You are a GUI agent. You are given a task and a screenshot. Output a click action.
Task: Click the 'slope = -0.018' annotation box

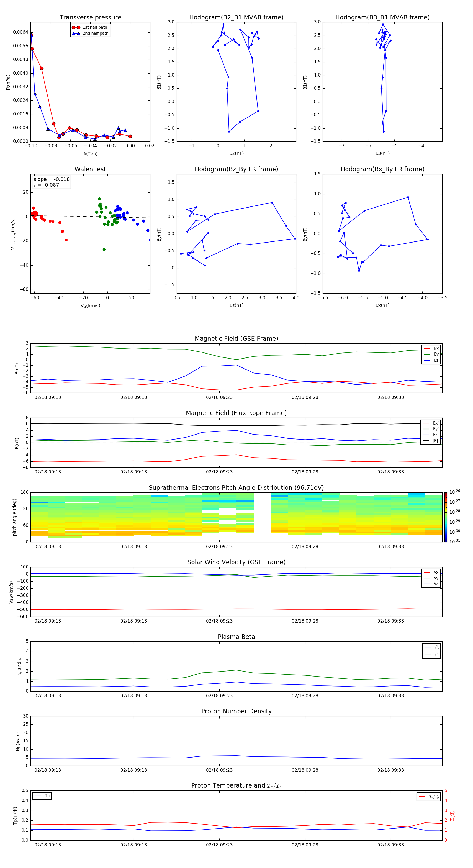52,182
